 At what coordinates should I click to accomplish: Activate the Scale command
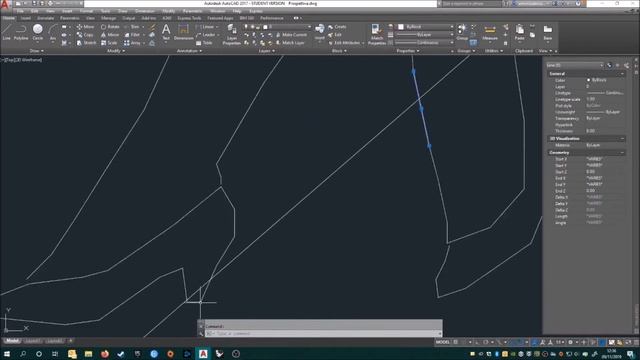coord(109,42)
